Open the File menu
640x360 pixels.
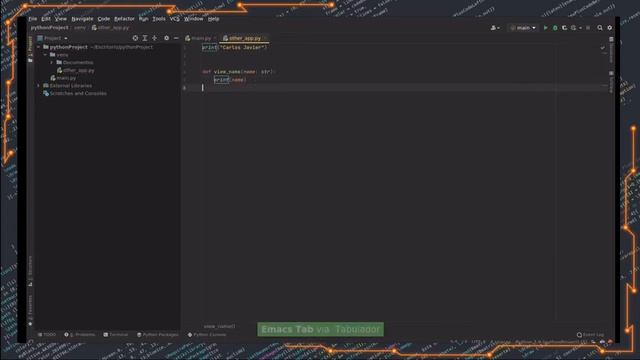(x=33, y=19)
